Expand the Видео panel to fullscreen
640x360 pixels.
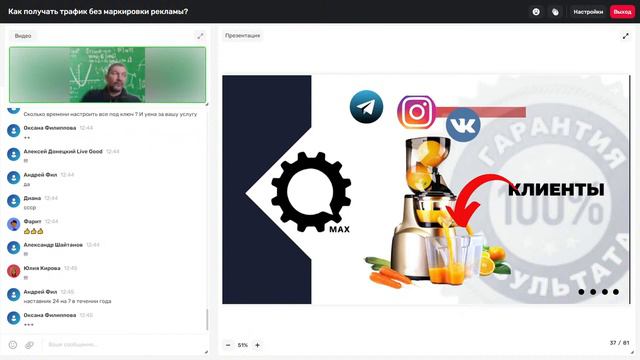coord(200,36)
